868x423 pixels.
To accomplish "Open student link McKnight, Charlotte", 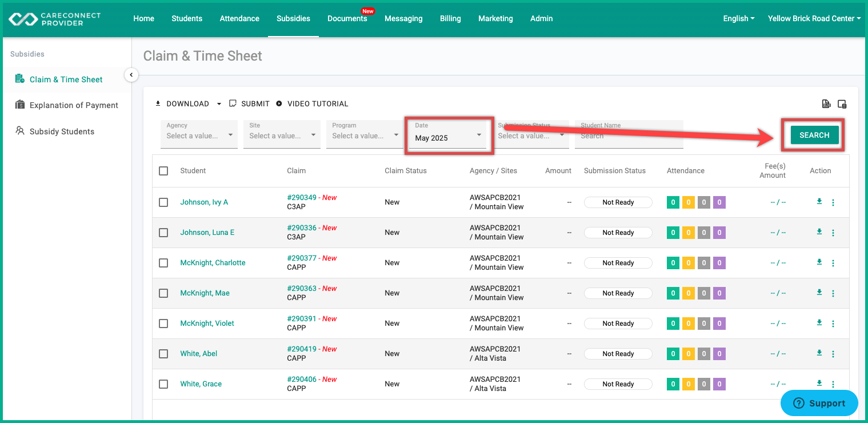I will [x=213, y=263].
